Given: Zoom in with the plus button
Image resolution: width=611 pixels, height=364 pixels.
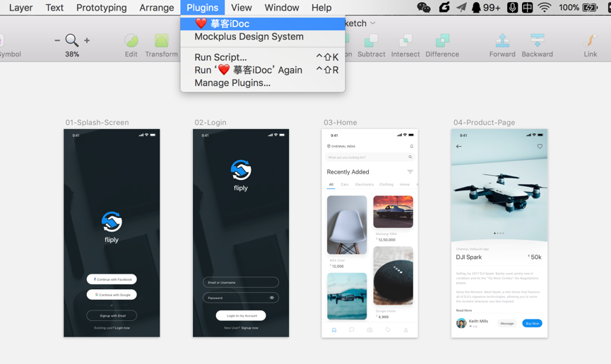Looking at the screenshot, I should point(87,40).
